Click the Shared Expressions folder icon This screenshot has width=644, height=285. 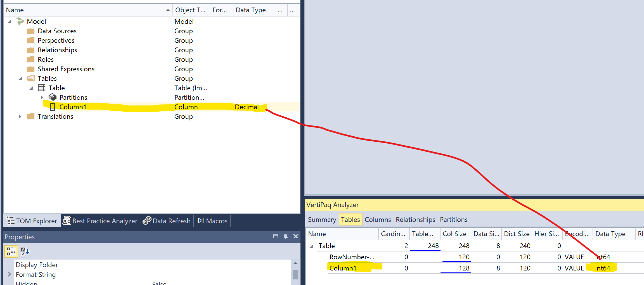pyautogui.click(x=31, y=69)
